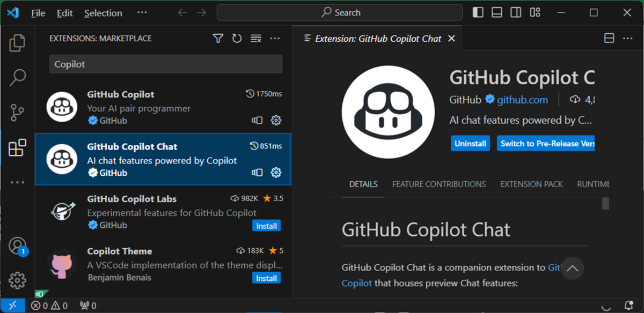Click the 1750ms activation time
Image resolution: width=644 pixels, height=313 pixels.
point(264,94)
